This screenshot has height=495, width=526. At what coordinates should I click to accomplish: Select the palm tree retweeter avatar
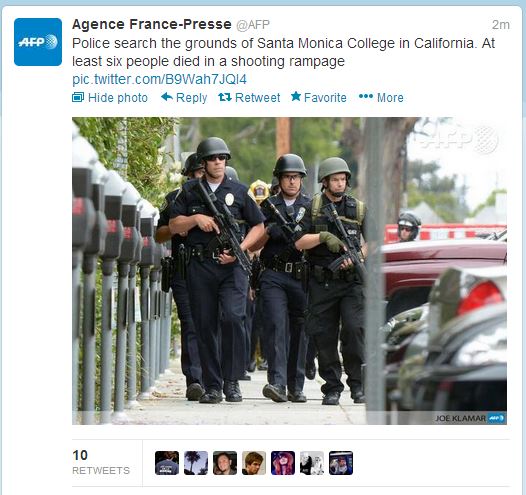[196, 463]
